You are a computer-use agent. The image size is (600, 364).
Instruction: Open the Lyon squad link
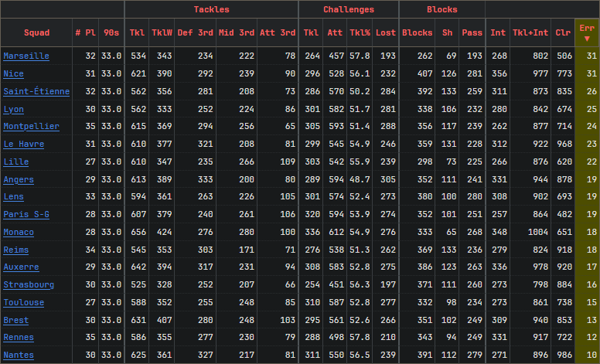(13, 109)
